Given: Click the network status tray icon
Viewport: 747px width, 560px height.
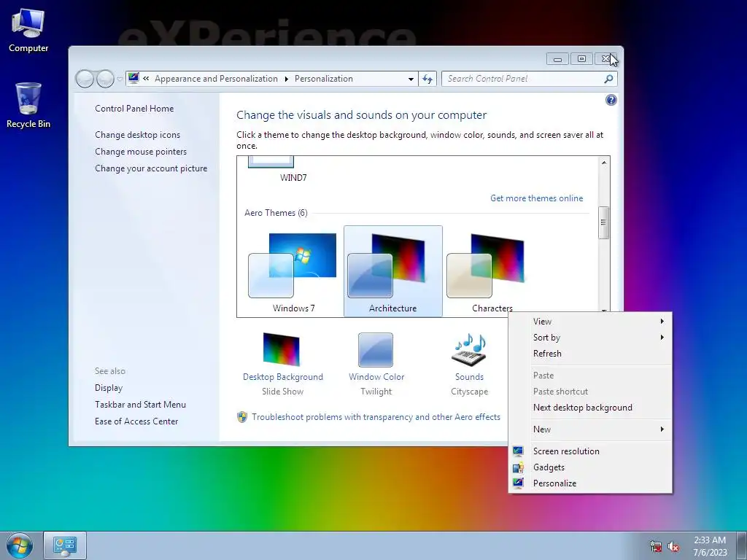Looking at the screenshot, I should (656, 547).
